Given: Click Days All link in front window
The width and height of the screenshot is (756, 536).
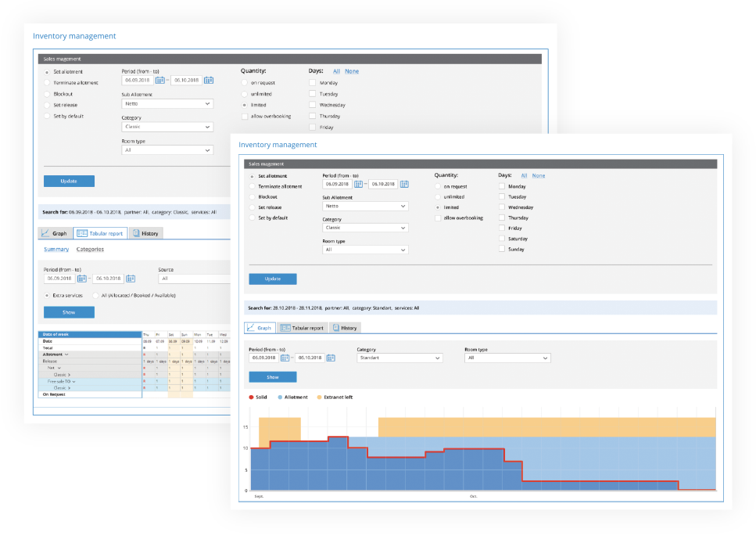Looking at the screenshot, I should pyautogui.click(x=524, y=175).
